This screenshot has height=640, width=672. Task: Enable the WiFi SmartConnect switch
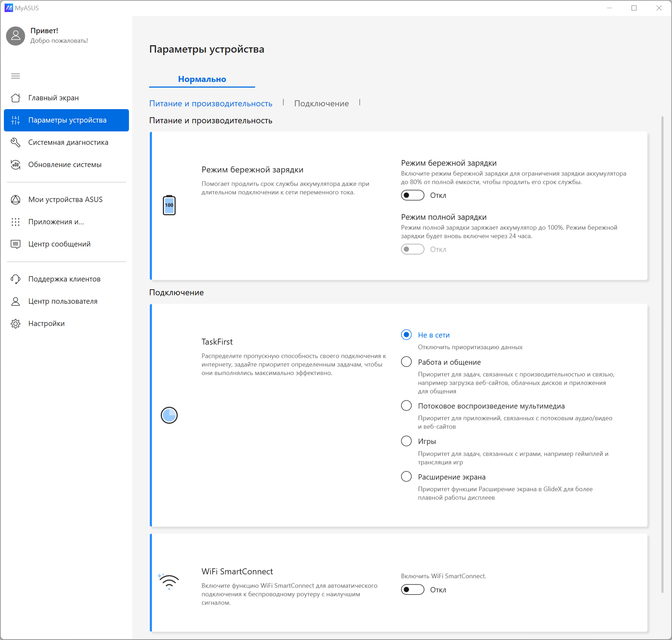413,589
